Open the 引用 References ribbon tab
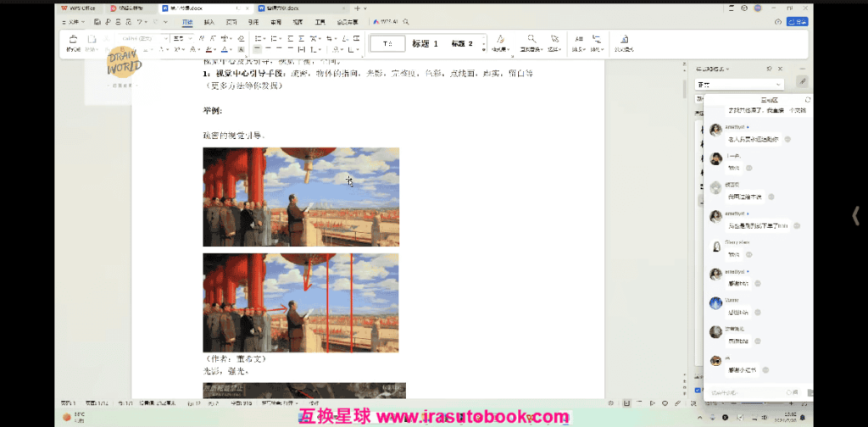 pos(253,22)
